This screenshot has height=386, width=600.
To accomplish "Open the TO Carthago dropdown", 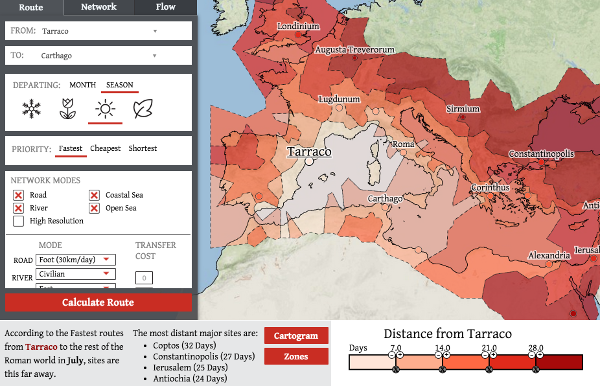I will pyautogui.click(x=98, y=56).
